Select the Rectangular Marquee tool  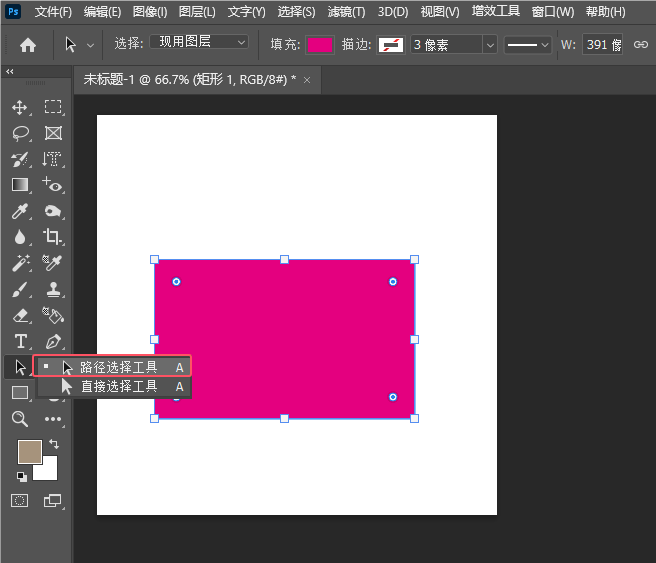point(53,107)
